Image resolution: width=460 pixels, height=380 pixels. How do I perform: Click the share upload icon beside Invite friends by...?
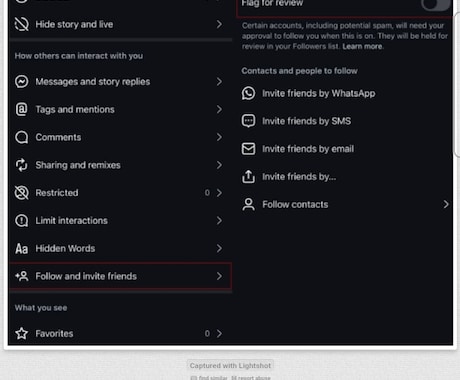248,176
